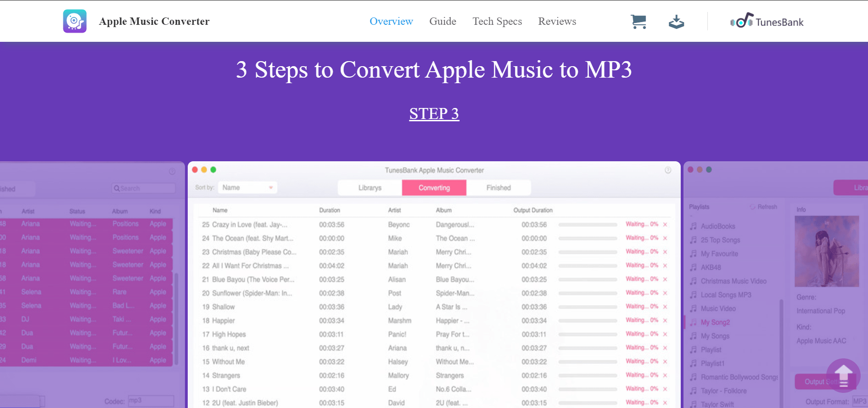Screen dimensions: 868x408
Task: Open the Sort by Name dropdown
Action: coord(247,187)
